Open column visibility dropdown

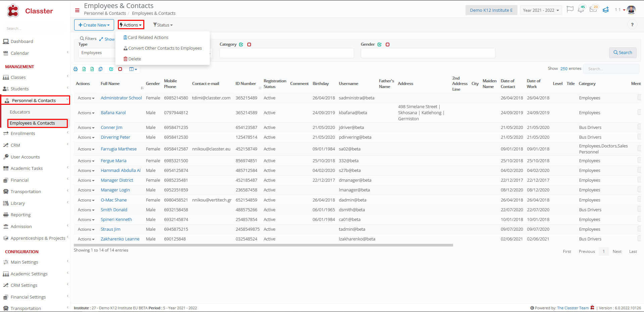point(133,69)
